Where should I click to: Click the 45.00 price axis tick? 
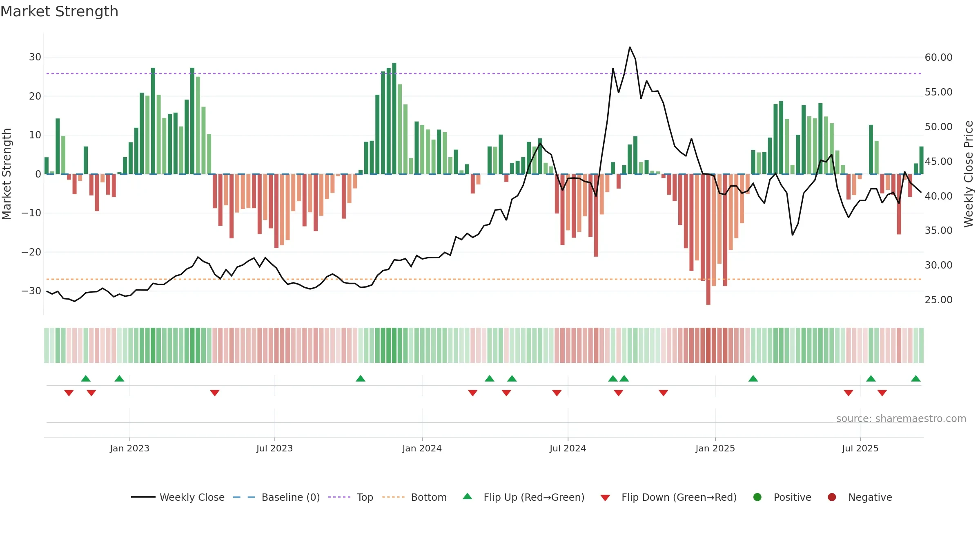pos(938,162)
